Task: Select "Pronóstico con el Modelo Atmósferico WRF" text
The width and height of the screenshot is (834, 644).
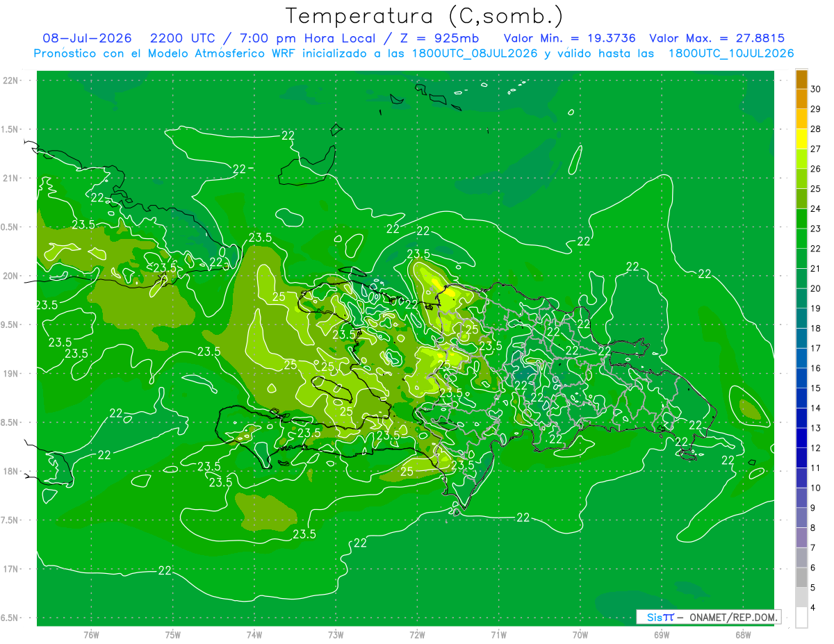Action: (x=166, y=53)
